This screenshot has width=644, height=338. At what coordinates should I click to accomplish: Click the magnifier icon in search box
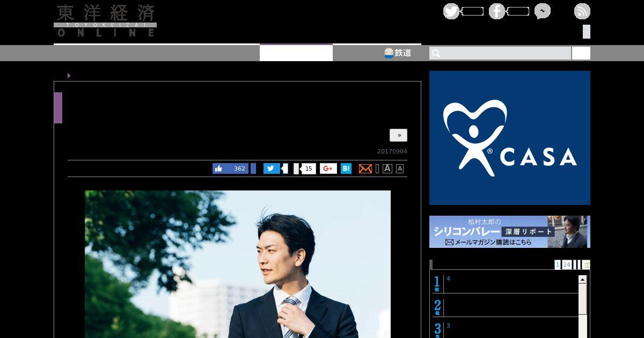pos(436,53)
